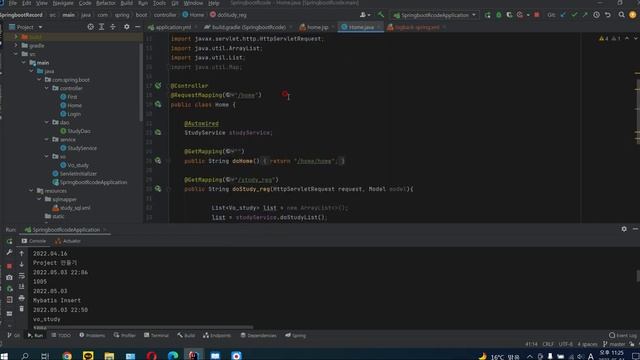Image resolution: width=640 pixels, height=360 pixels.
Task: Click the UTF-8 encoding in status bar
Action: tap(565, 344)
